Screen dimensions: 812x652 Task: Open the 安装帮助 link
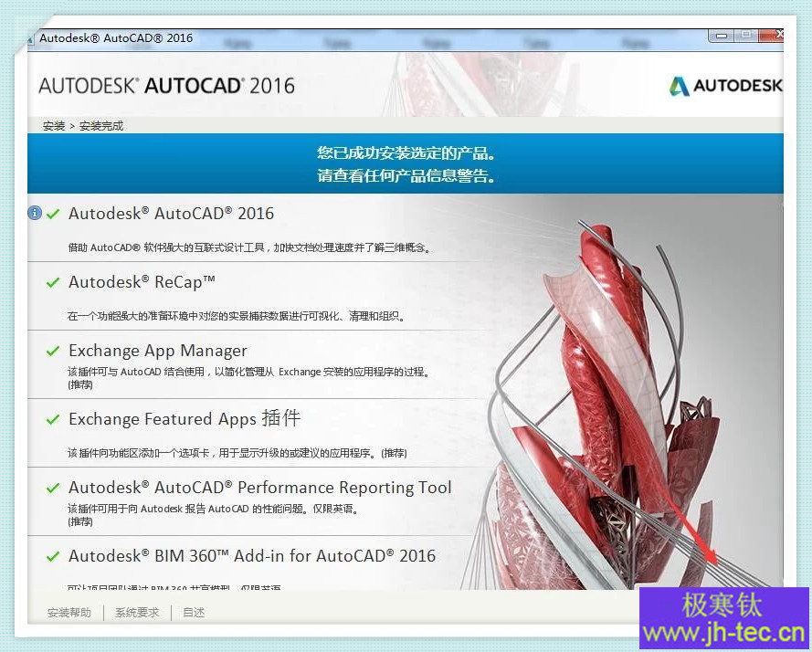pyautogui.click(x=69, y=613)
